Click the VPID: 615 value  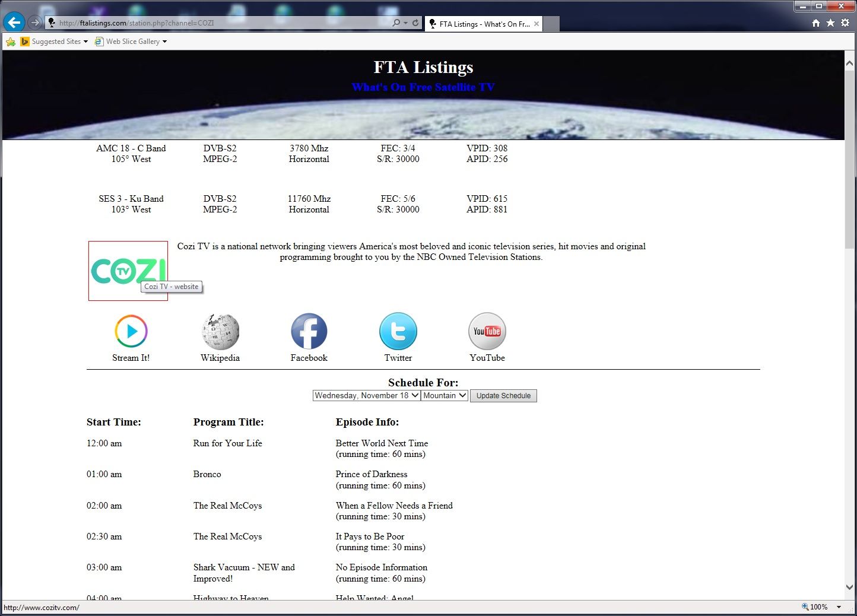pos(487,199)
